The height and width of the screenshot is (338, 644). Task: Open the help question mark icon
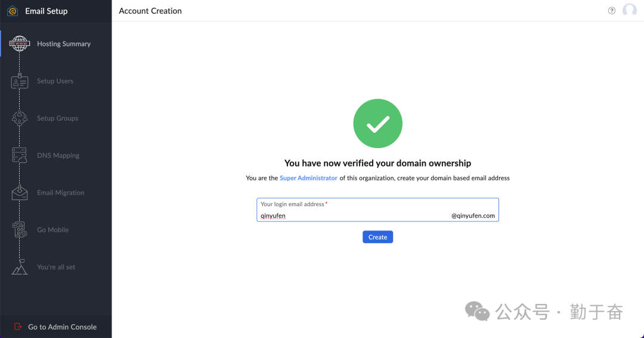(612, 11)
